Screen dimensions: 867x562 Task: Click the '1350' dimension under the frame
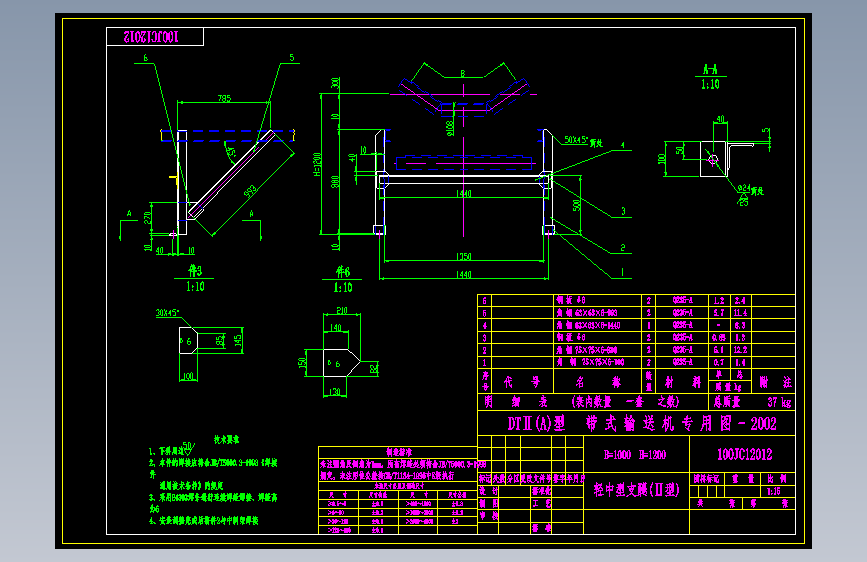(463, 257)
